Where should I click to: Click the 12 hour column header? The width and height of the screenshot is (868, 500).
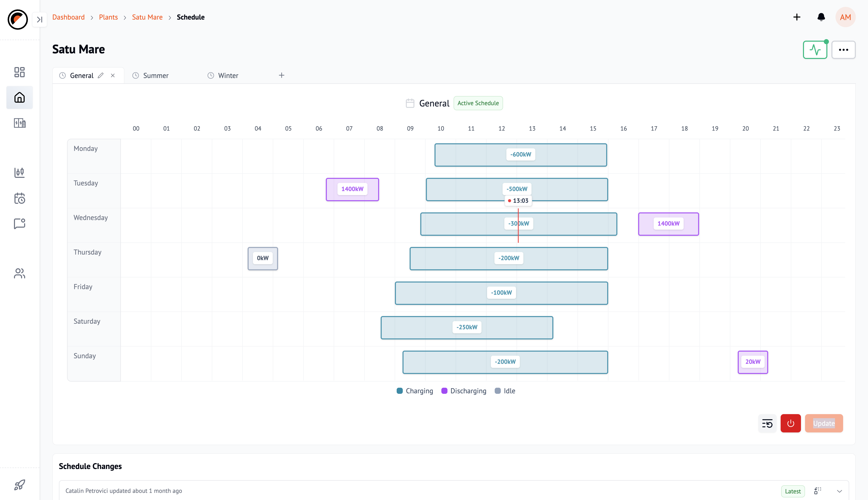(x=502, y=129)
